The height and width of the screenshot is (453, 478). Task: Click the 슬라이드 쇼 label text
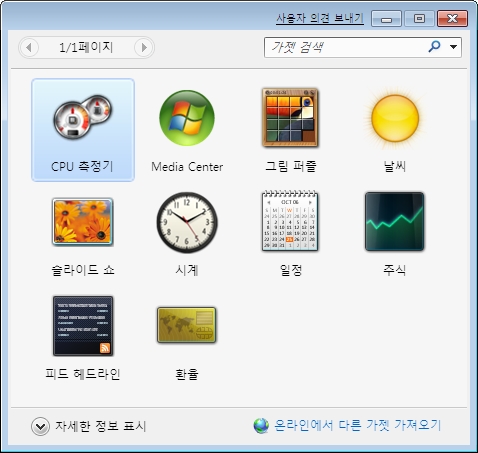(83, 269)
